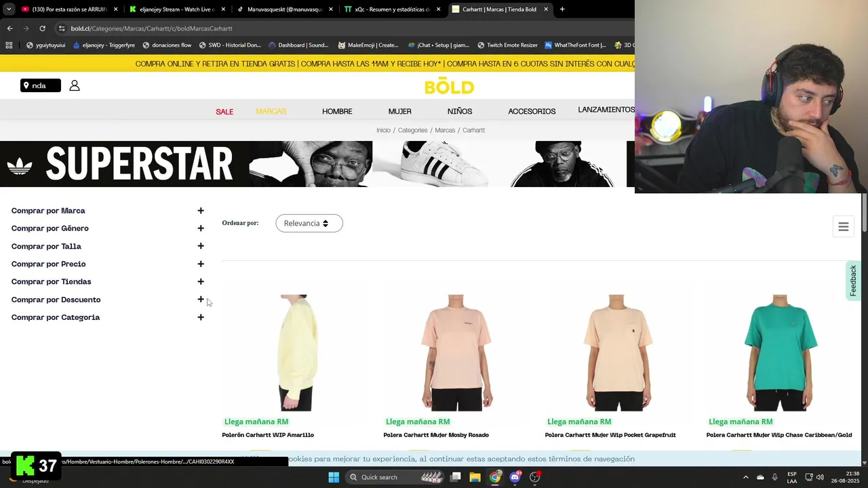Open Windows Start menu

tap(334, 477)
